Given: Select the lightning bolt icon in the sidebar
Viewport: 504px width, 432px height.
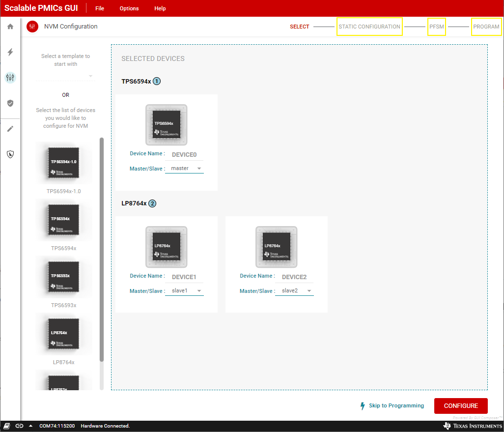Looking at the screenshot, I should (x=10, y=52).
